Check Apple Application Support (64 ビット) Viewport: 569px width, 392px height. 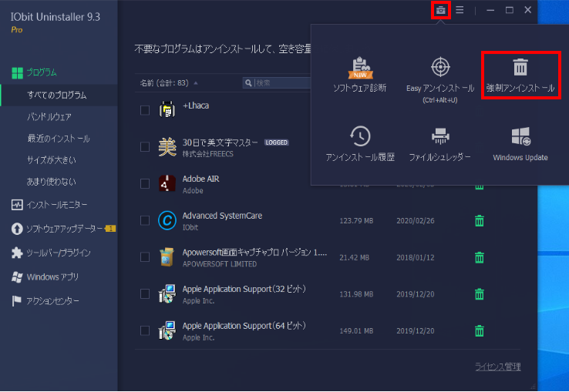coord(145,330)
